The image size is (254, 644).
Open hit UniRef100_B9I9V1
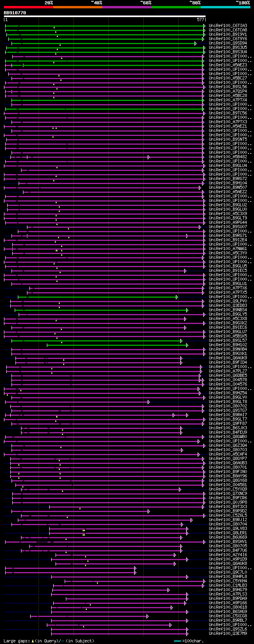[x=228, y=35]
